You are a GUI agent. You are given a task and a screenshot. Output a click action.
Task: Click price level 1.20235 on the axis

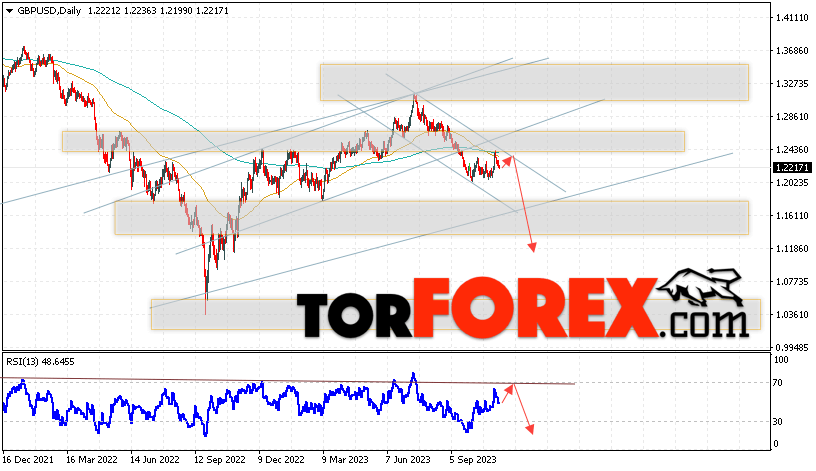(x=792, y=183)
